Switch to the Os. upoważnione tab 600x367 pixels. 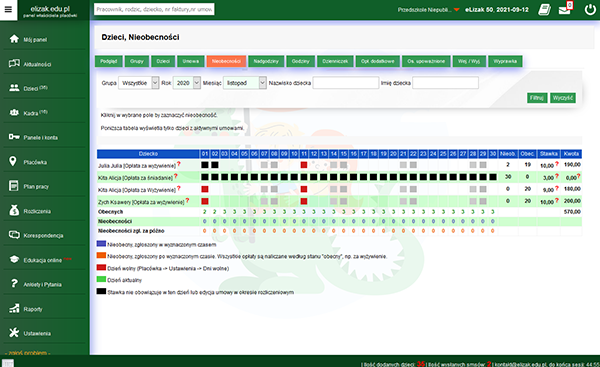pyautogui.click(x=426, y=61)
